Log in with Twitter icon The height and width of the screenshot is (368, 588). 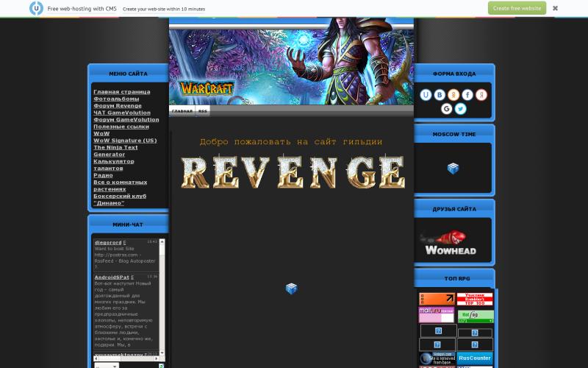pos(461,108)
